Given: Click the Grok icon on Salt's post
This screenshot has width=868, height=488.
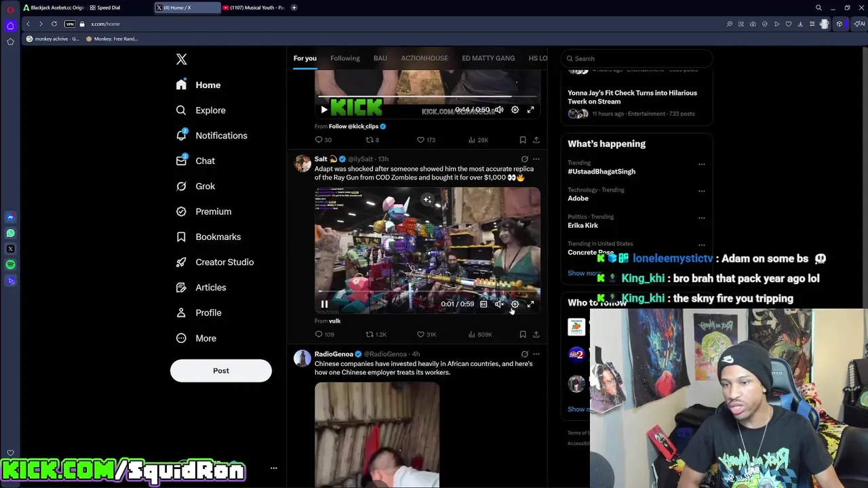Looking at the screenshot, I should pyautogui.click(x=524, y=159).
